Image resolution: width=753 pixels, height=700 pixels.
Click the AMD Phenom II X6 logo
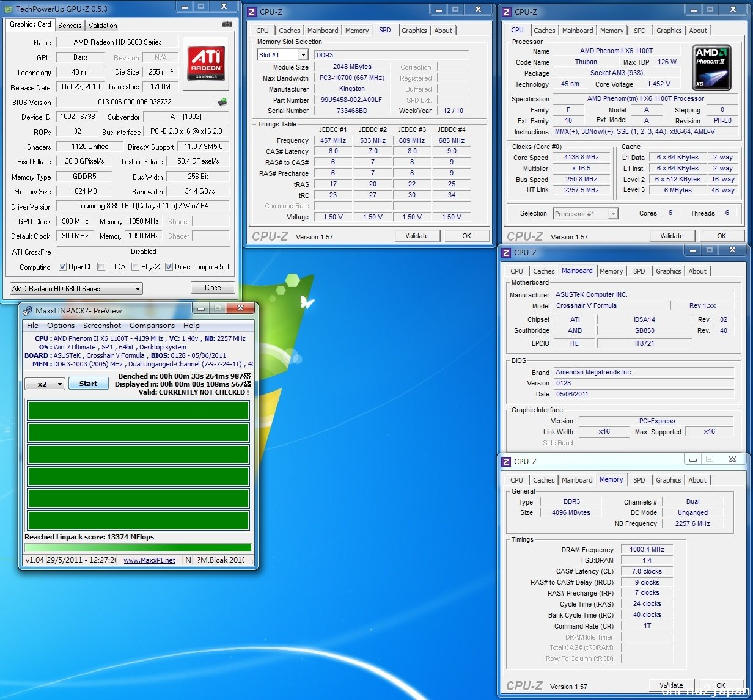pos(711,67)
